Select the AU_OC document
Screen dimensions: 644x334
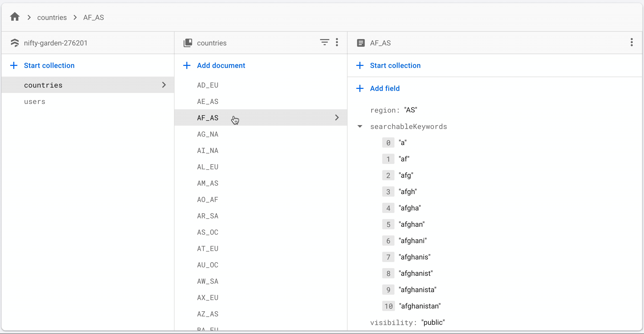[208, 265]
